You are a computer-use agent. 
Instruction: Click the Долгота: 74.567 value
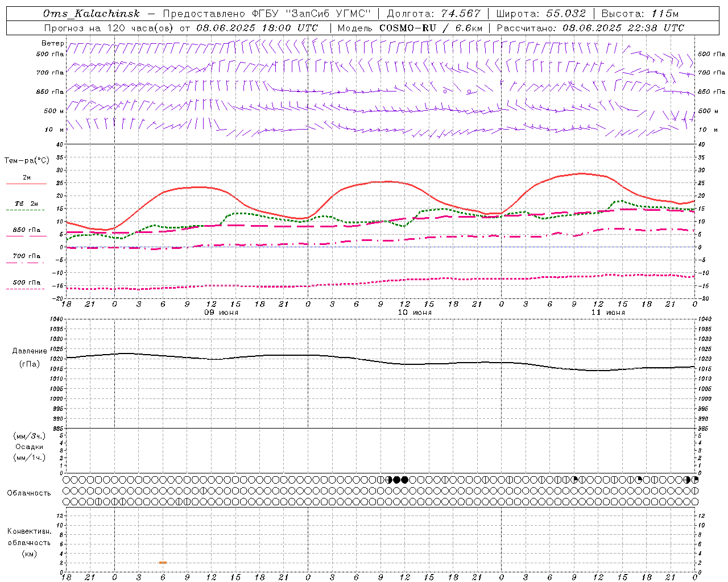click(434, 14)
